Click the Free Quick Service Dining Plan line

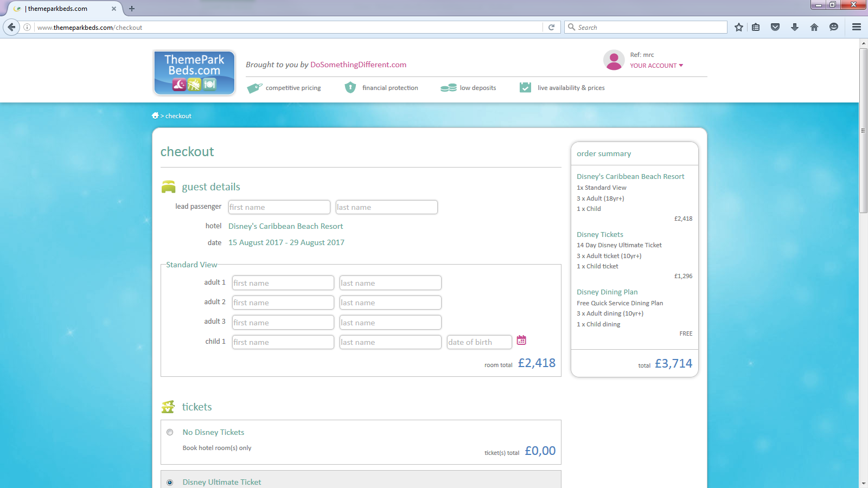(620, 303)
